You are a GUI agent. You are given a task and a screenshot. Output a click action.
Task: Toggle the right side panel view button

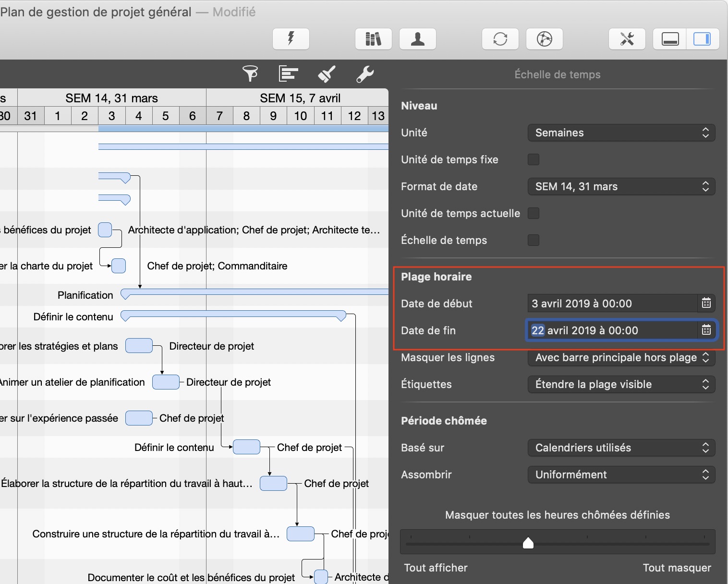point(702,39)
